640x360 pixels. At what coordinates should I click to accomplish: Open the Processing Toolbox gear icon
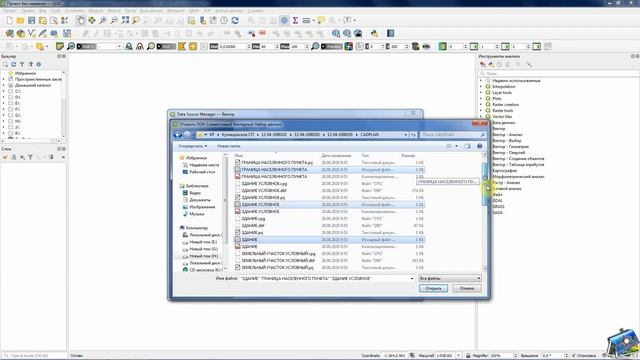point(284,20)
